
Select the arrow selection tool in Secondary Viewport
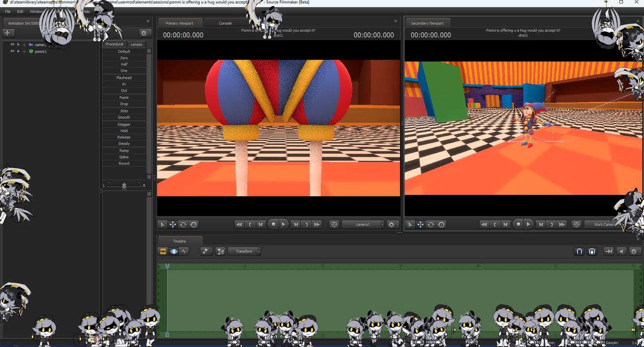[x=410, y=225]
